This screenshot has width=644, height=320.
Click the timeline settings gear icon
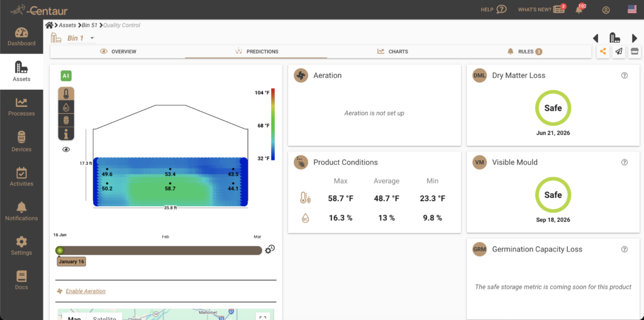pyautogui.click(x=270, y=250)
